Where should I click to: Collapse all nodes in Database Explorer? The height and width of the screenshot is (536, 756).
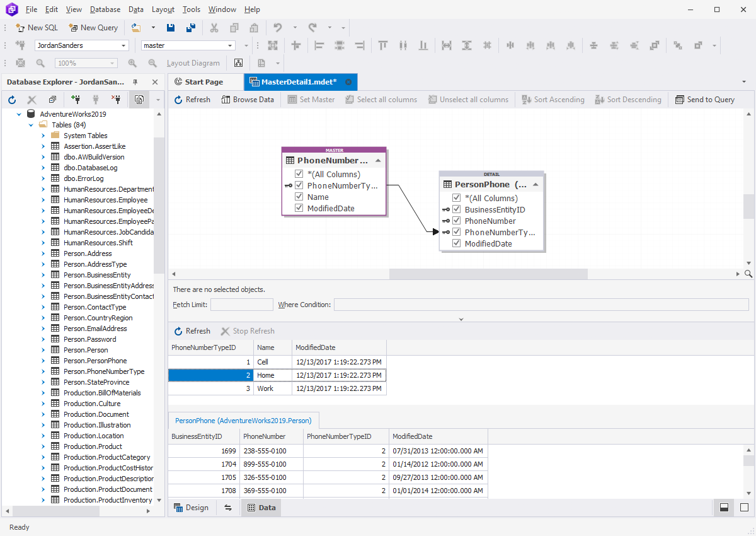[52, 99]
